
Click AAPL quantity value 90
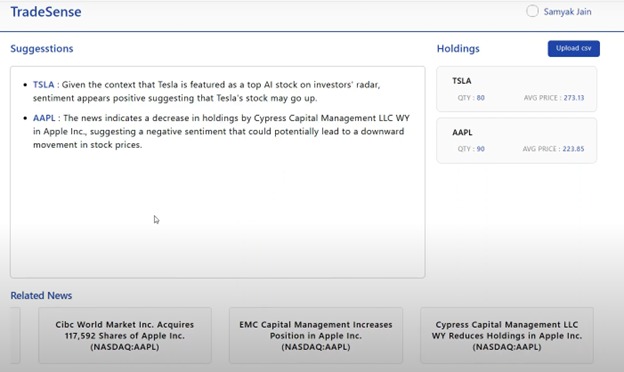coord(480,149)
